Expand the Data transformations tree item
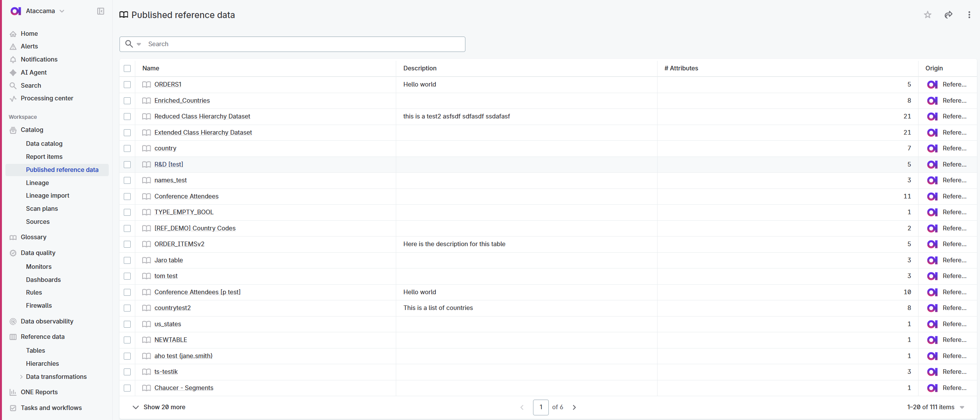The image size is (980, 420). 22,377
